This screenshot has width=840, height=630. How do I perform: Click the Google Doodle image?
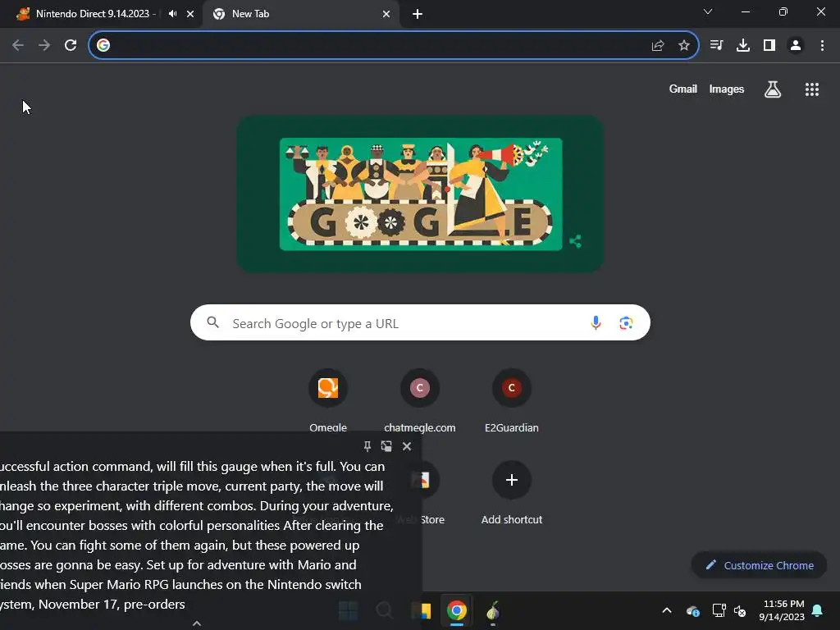(421, 194)
